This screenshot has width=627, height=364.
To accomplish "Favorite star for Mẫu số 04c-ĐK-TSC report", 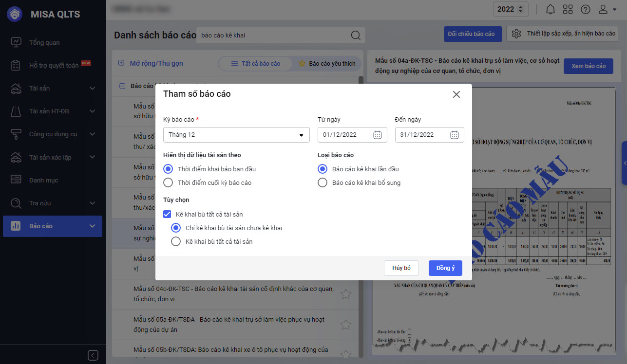I will click(x=345, y=294).
